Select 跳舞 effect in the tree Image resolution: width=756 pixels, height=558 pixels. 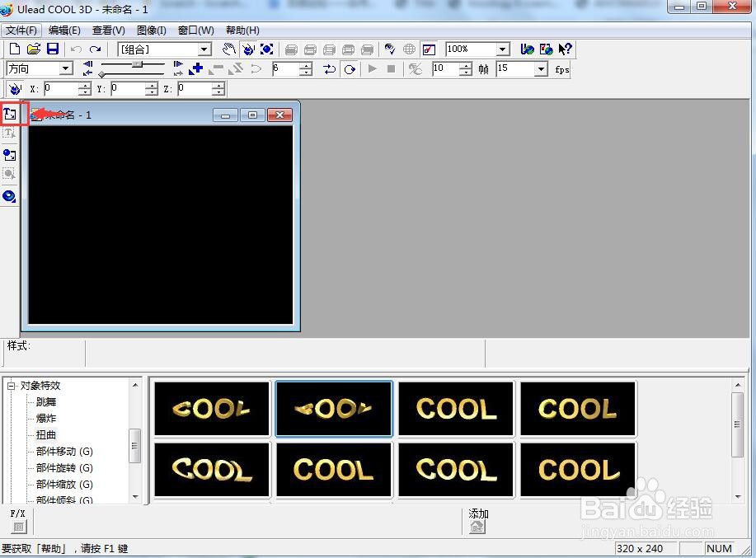[x=46, y=402]
